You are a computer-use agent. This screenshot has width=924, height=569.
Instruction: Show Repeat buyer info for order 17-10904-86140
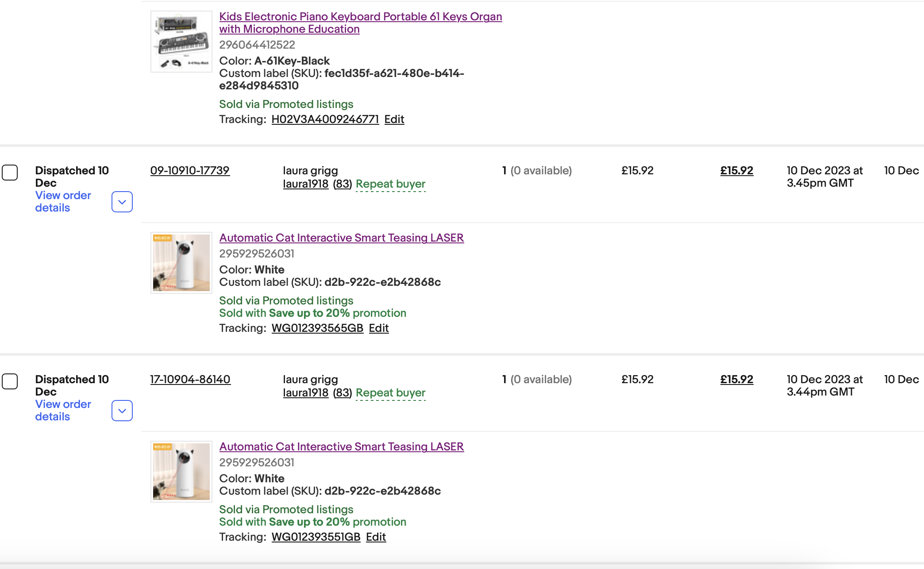click(x=390, y=393)
